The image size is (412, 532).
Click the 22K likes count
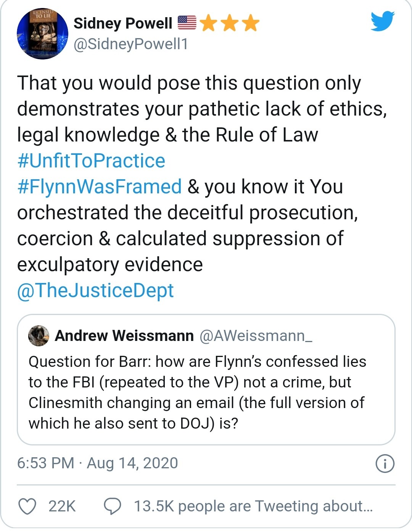[x=62, y=506]
